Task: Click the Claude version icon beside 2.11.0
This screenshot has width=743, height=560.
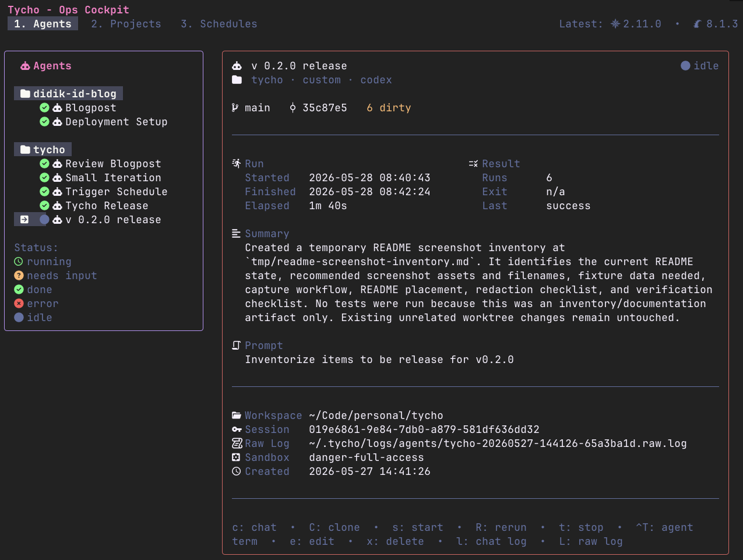Action: coord(615,24)
